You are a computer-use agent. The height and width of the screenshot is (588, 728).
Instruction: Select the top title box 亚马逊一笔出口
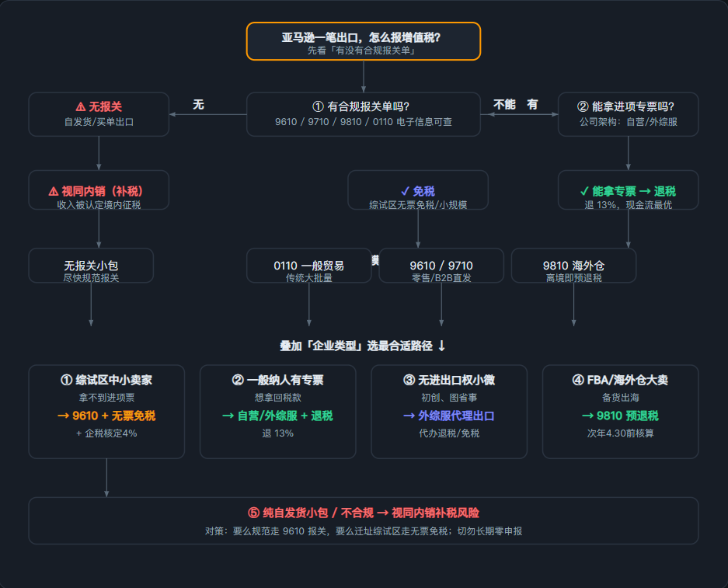364,41
